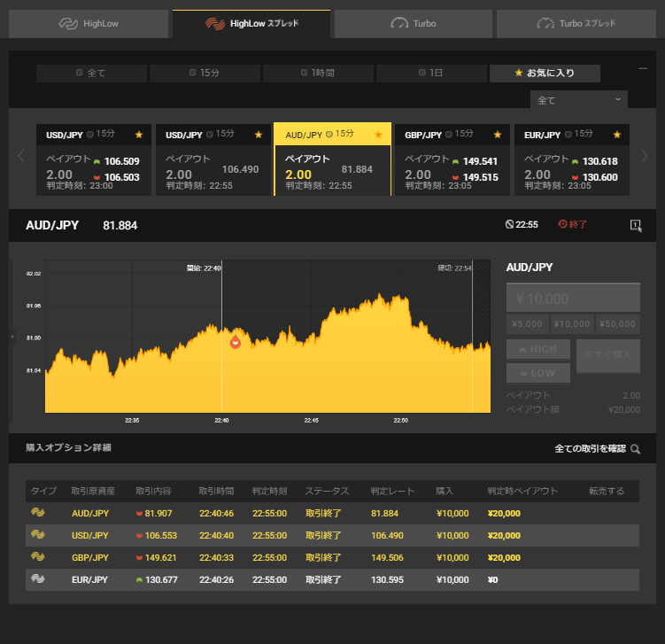This screenshot has width=665, height=644.
Task: Select the AUD/JPY 15分 card
Action: point(333,159)
